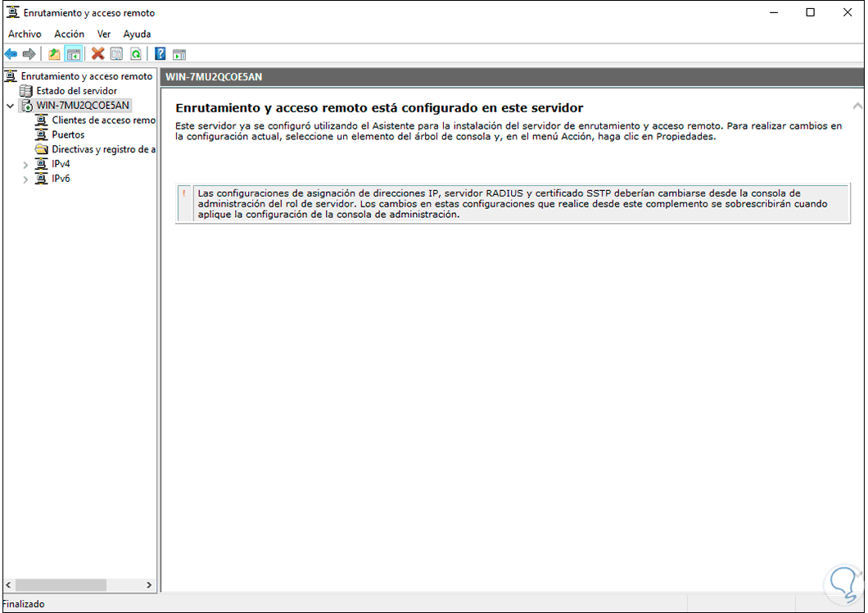Select Enrutamiento y acceso remoto root label

(87, 76)
